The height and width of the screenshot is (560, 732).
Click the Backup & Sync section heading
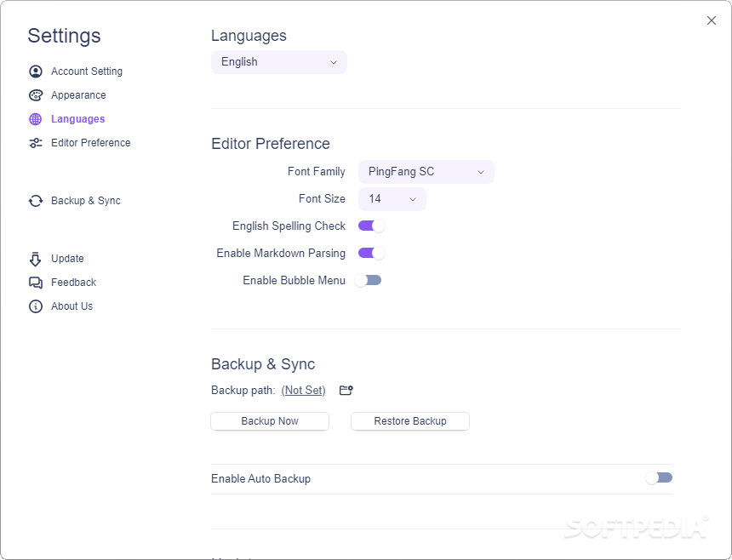[263, 364]
